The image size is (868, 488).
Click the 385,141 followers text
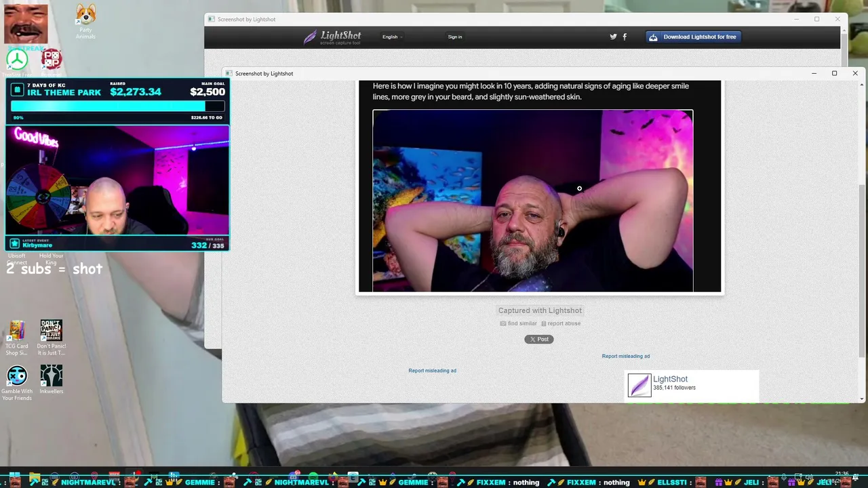tap(674, 388)
